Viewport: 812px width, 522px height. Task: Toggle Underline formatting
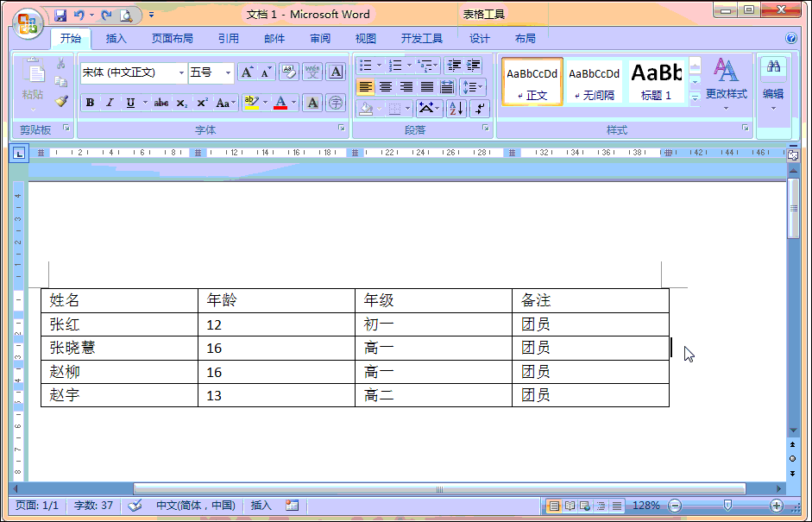pyautogui.click(x=129, y=102)
